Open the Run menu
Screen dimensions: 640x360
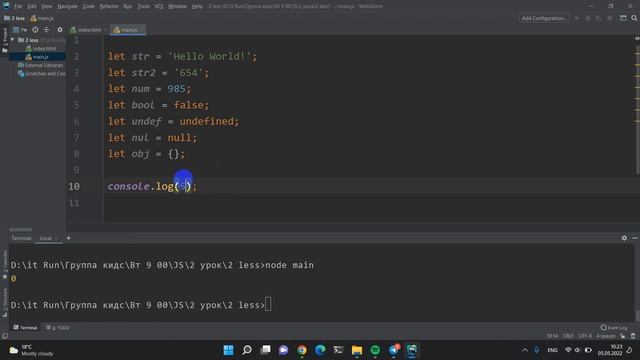tap(128, 6)
